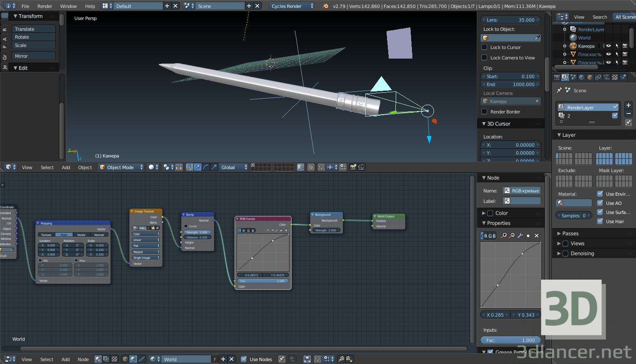Click the X 0.285 curve point field
Viewport: 636px width, 364px height.
pos(495,315)
